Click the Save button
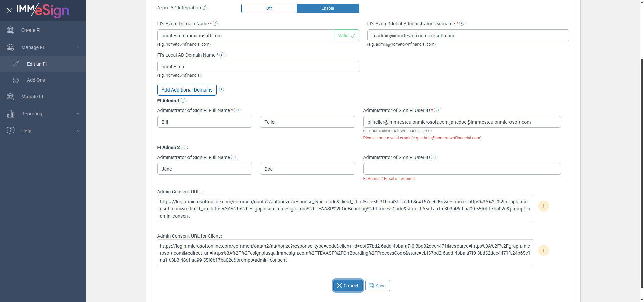644x302 pixels. pos(377,286)
